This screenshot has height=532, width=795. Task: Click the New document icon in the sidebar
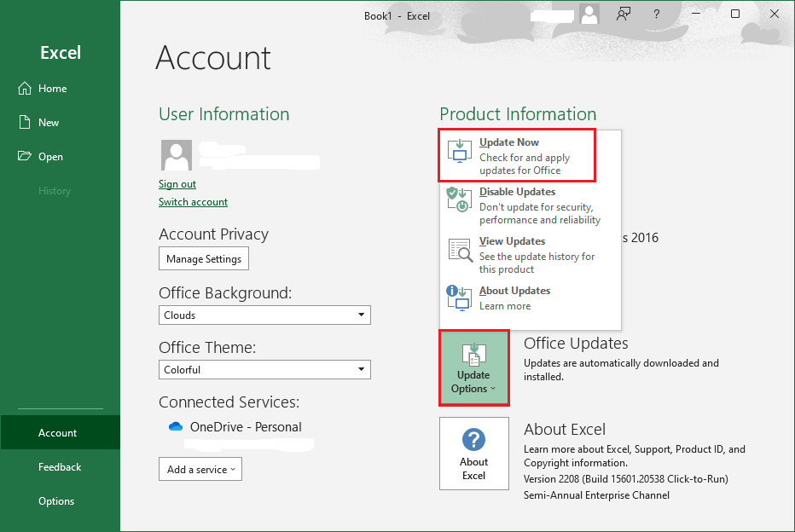pyautogui.click(x=26, y=122)
